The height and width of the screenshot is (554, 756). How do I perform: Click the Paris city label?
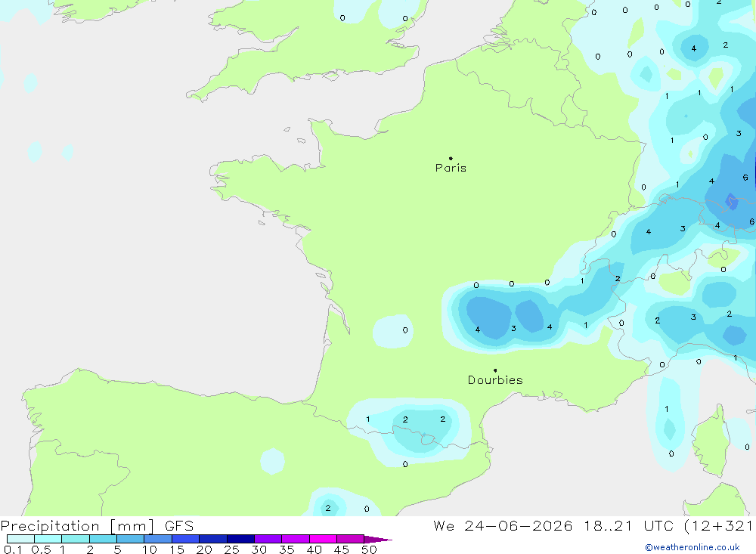click(x=451, y=168)
